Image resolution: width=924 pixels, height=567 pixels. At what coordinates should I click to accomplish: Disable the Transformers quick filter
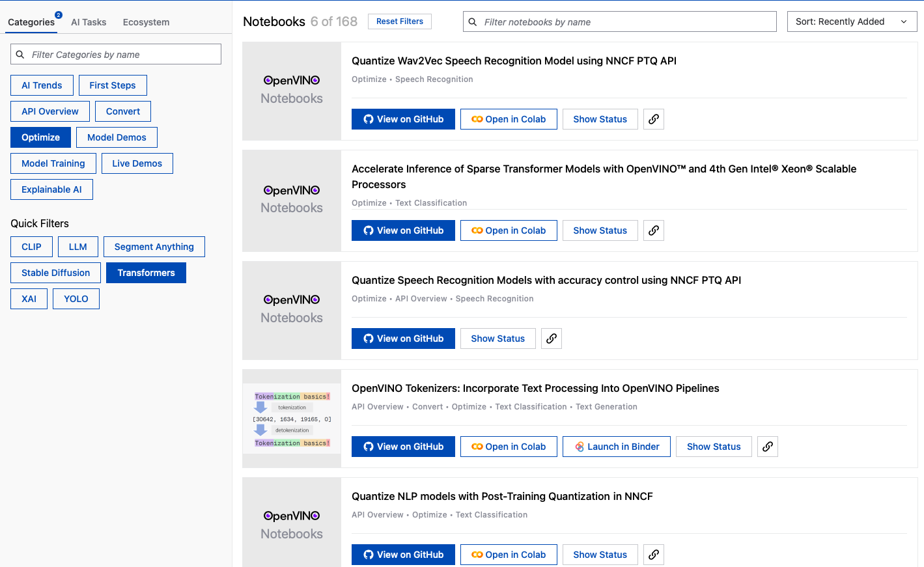[146, 272]
